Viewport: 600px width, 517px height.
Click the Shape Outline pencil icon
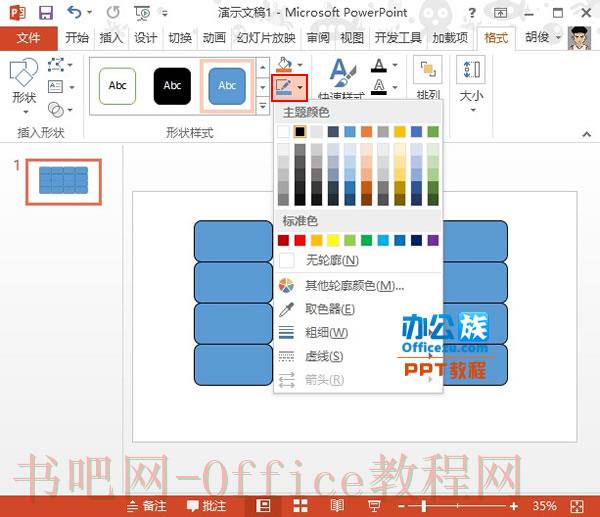[x=284, y=88]
